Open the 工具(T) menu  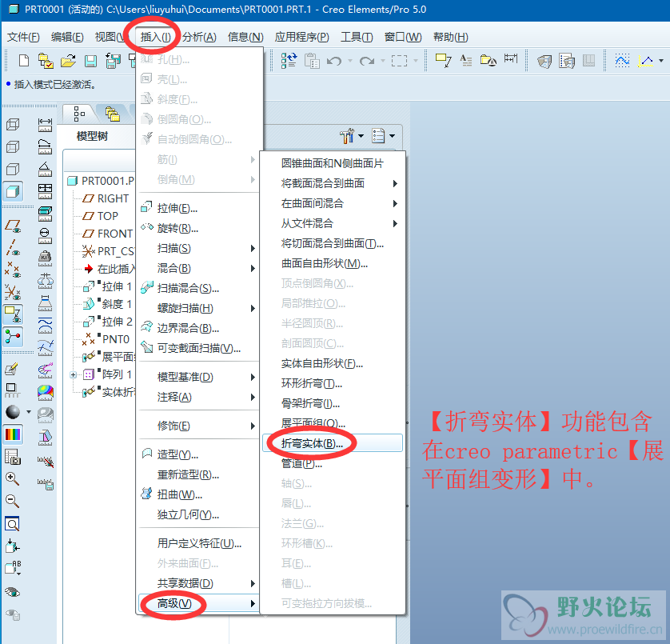357,38
